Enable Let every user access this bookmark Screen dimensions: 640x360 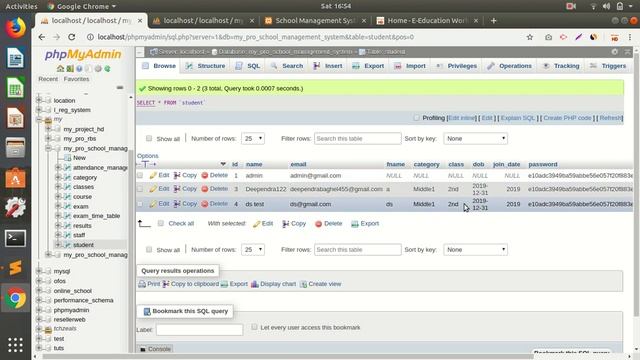[254, 327]
